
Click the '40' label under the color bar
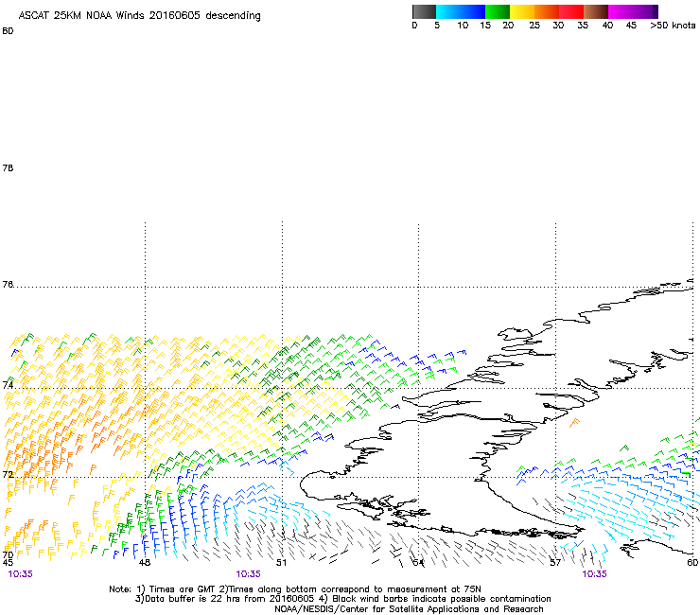(607, 26)
